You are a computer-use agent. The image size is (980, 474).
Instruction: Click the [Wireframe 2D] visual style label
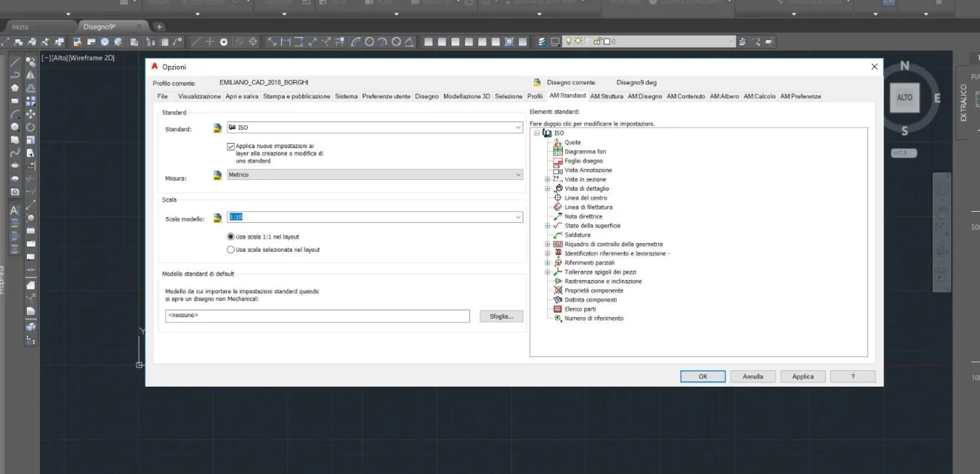[92, 58]
